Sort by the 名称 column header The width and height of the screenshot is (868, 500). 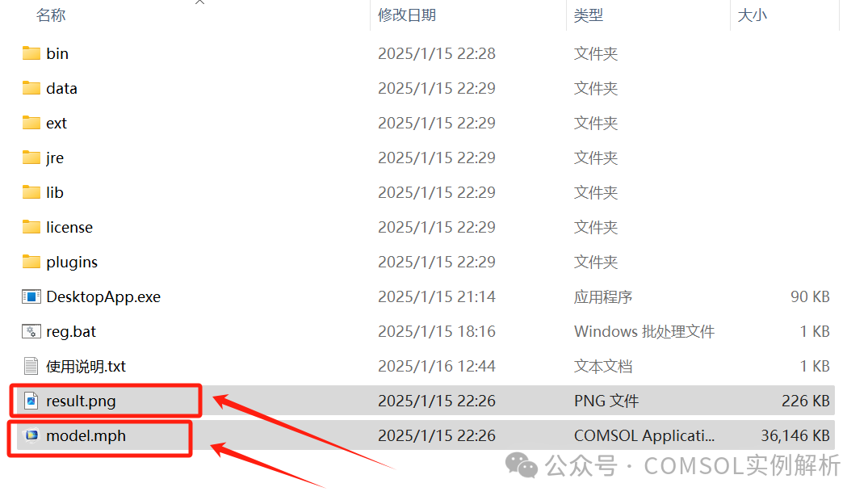pyautogui.click(x=50, y=15)
